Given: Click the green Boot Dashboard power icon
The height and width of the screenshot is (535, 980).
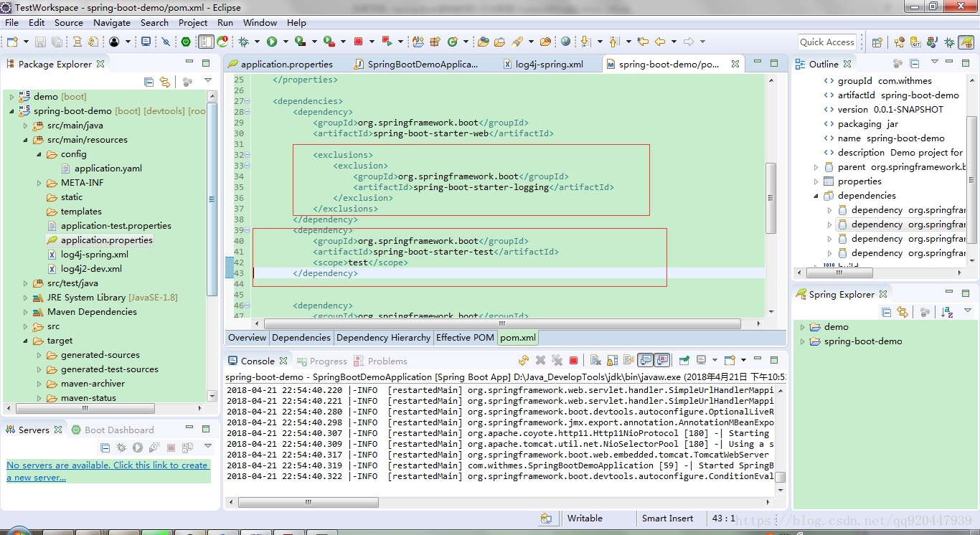Looking at the screenshot, I should point(185,42).
